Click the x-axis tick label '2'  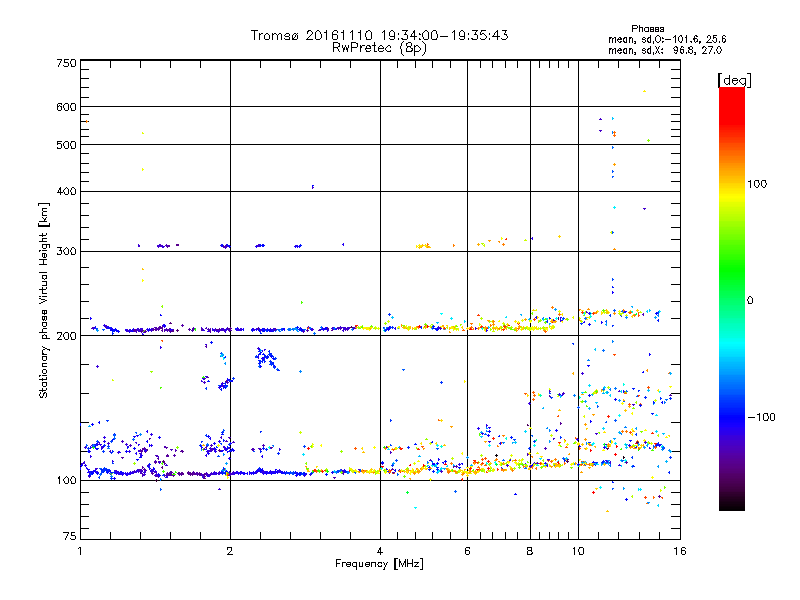(230, 551)
